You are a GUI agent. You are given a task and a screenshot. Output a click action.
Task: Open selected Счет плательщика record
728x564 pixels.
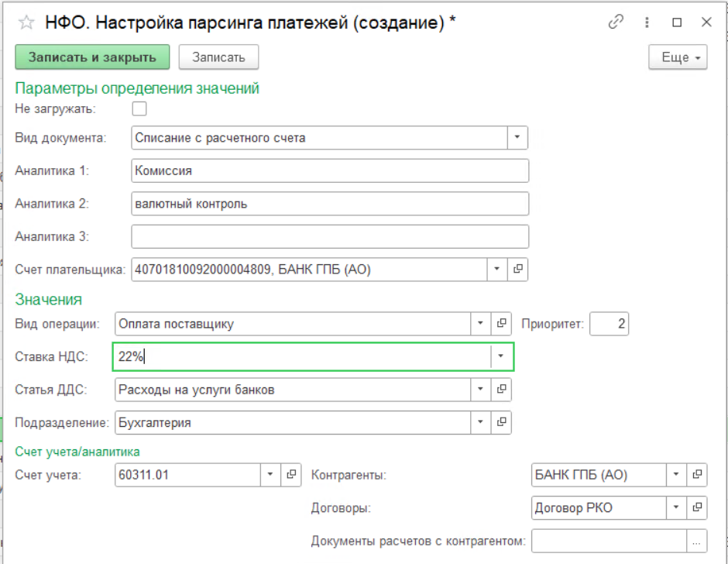[518, 270]
